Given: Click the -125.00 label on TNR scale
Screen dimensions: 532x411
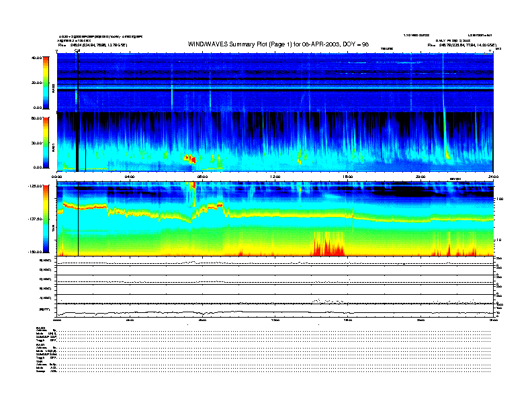Looking at the screenshot, I should tap(35, 186).
